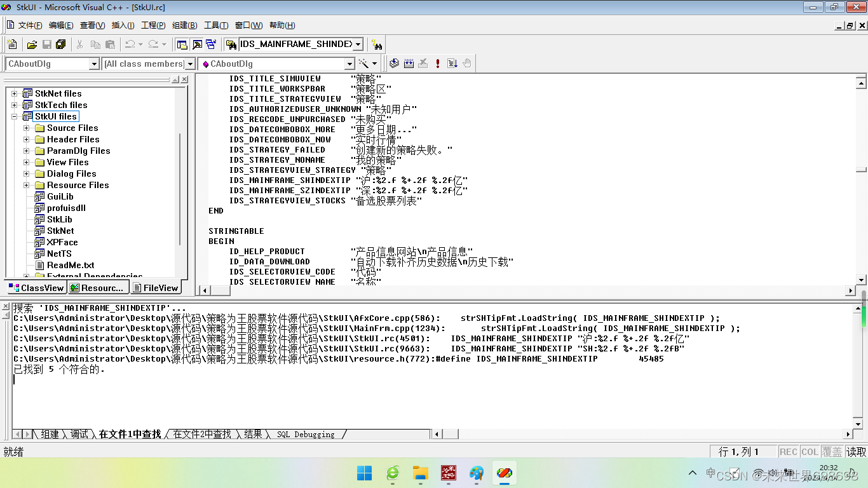Expand the StkTech files tree node
Image resolution: width=868 pixels, height=488 pixels.
pyautogui.click(x=15, y=105)
